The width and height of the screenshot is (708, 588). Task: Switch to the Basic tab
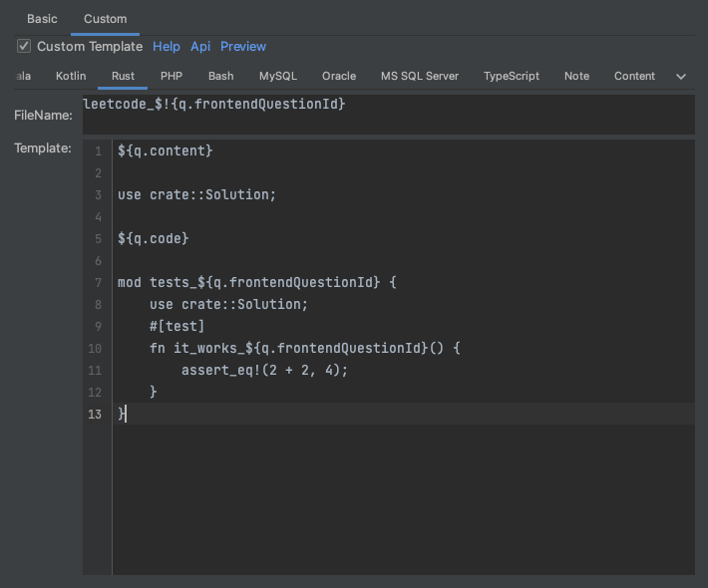tap(42, 19)
